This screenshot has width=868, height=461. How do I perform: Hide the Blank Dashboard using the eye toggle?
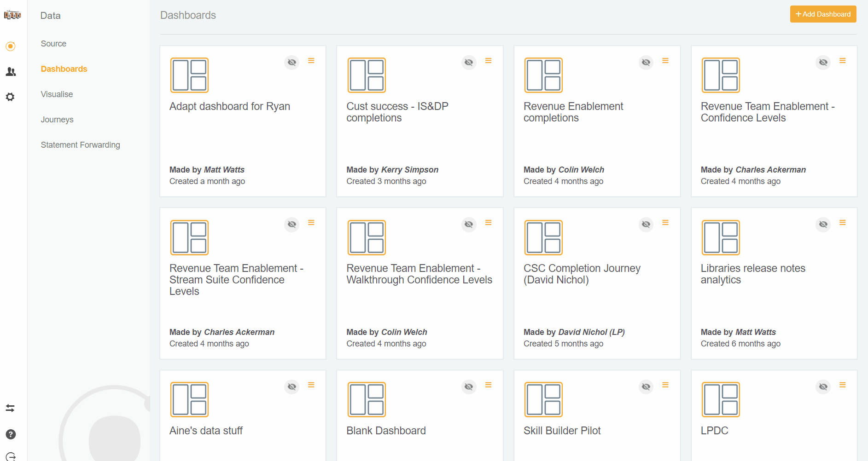tap(468, 386)
